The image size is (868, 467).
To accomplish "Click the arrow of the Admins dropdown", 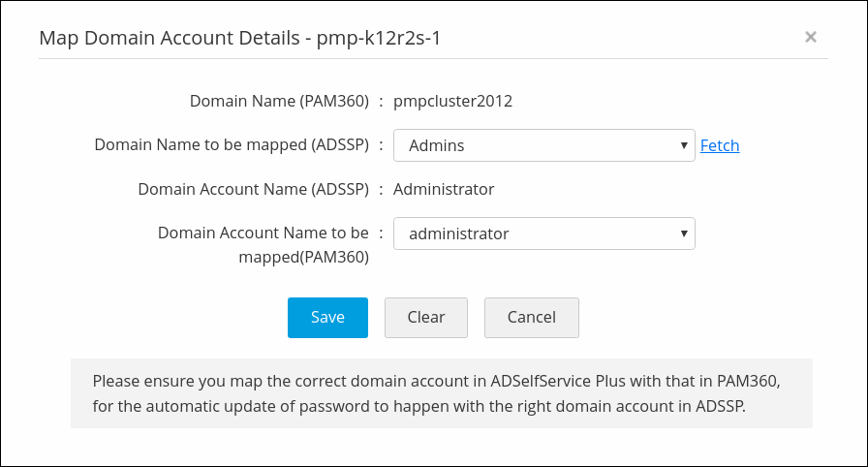I will [x=684, y=145].
